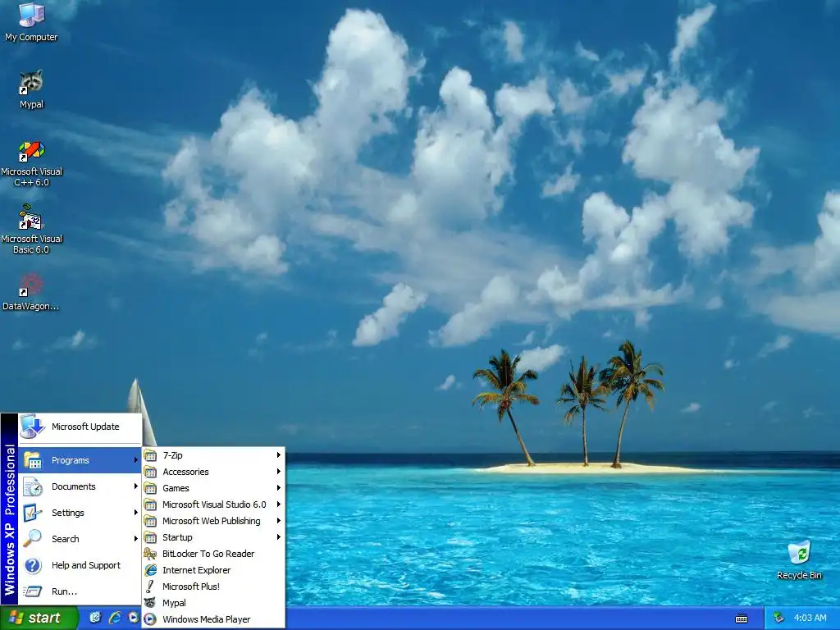Select Programs in the Start menu
This screenshot has width=840, height=630.
pos(80,460)
